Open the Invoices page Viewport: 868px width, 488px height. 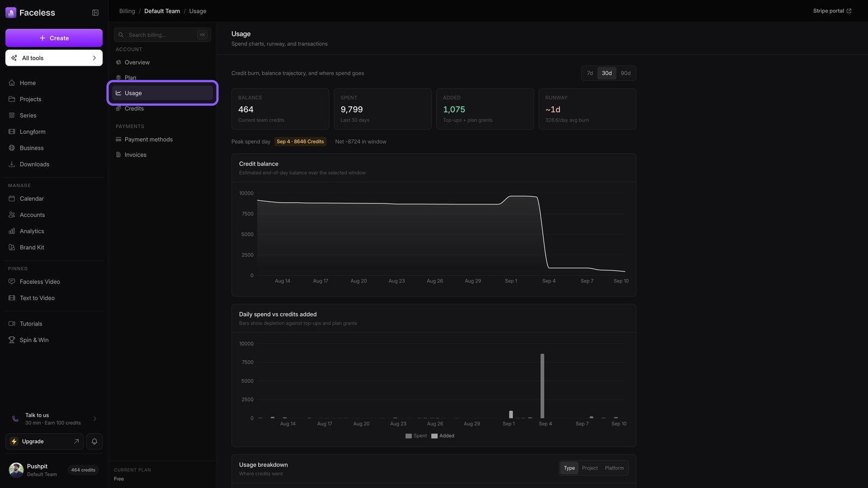coord(162,155)
